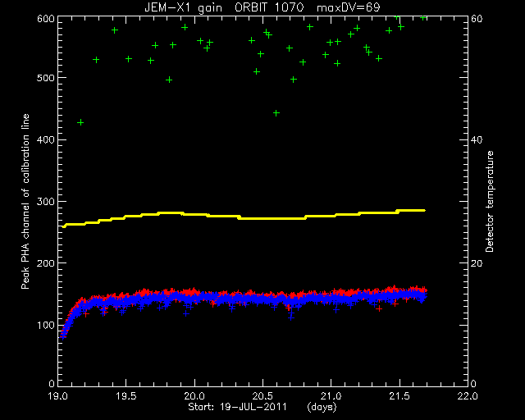
Task: Click the plot title JEM-X1 gain ORBIT 1070
Action: pos(224,7)
